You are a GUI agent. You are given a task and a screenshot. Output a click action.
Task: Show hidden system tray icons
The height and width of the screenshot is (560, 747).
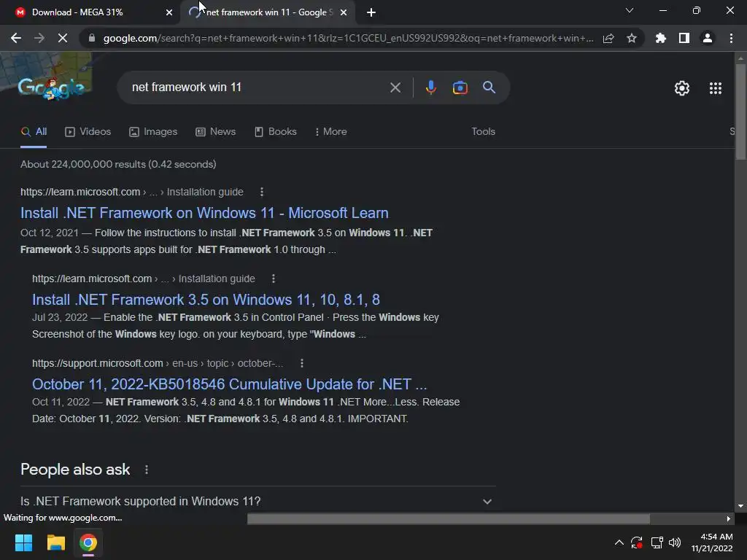pyautogui.click(x=619, y=542)
